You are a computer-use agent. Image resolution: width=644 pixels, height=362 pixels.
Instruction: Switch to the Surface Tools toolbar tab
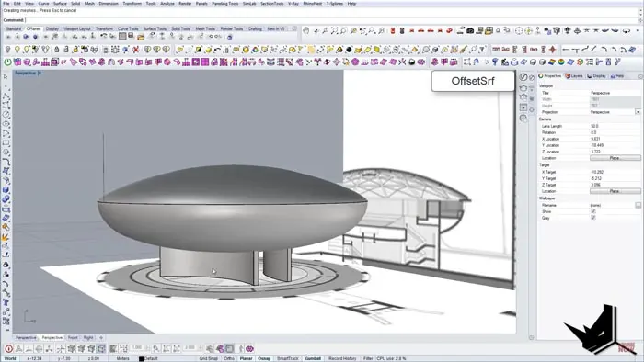(155, 28)
